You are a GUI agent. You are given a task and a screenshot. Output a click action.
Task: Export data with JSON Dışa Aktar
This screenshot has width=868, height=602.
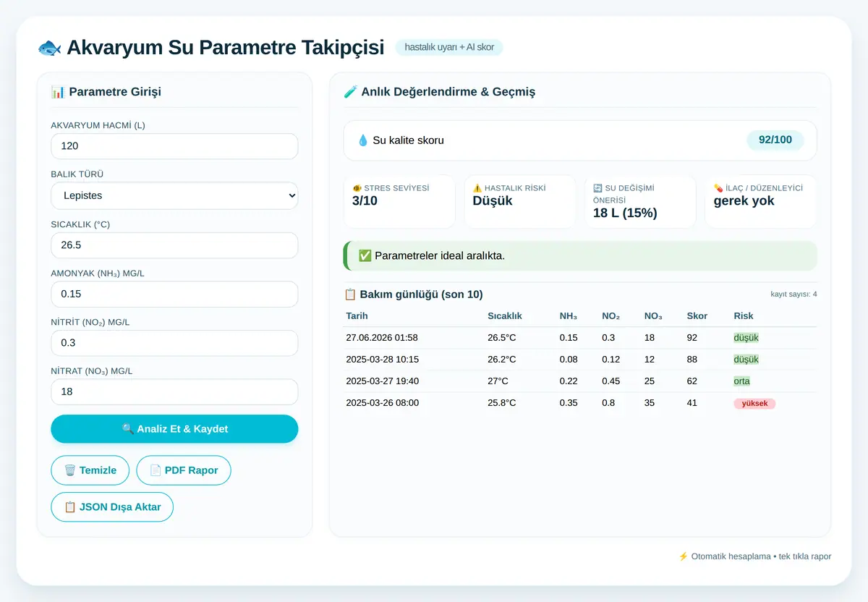pos(112,507)
